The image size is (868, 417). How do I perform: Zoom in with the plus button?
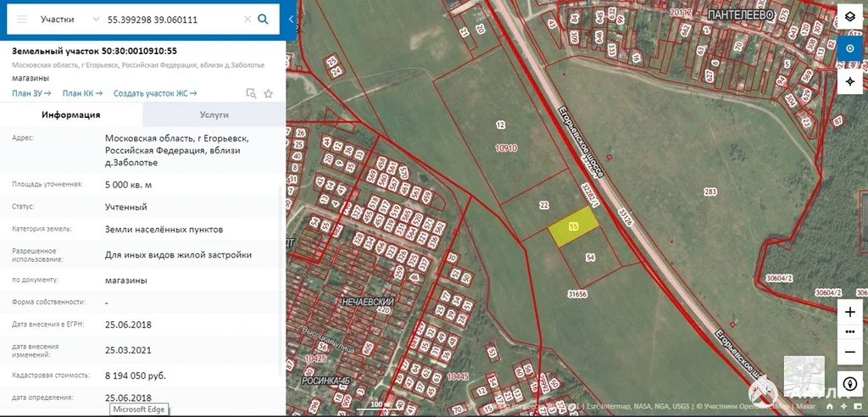click(850, 312)
